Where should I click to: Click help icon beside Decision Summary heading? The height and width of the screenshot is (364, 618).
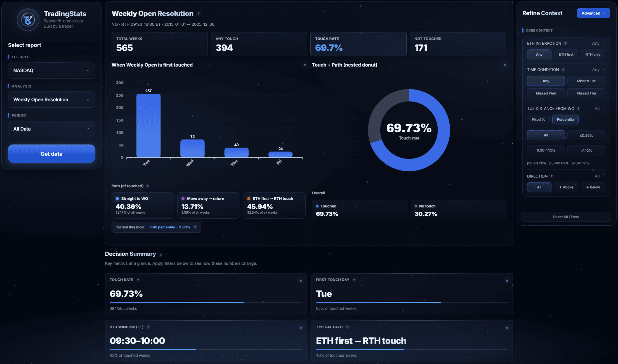click(x=161, y=255)
